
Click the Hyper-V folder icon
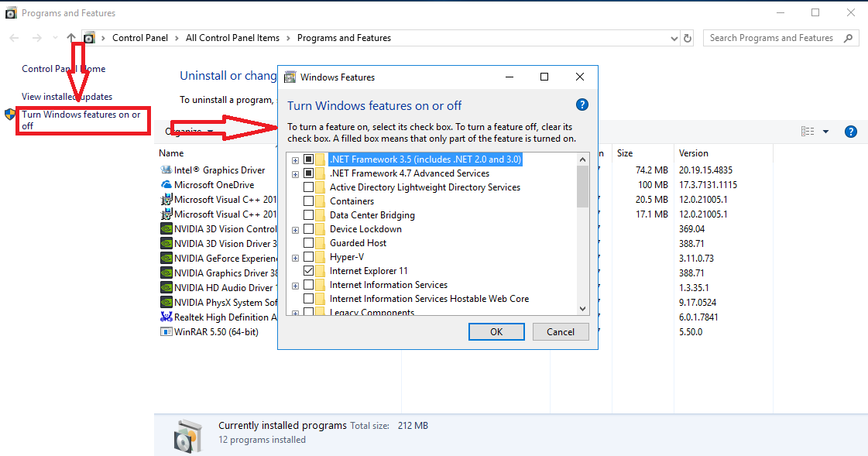[320, 257]
